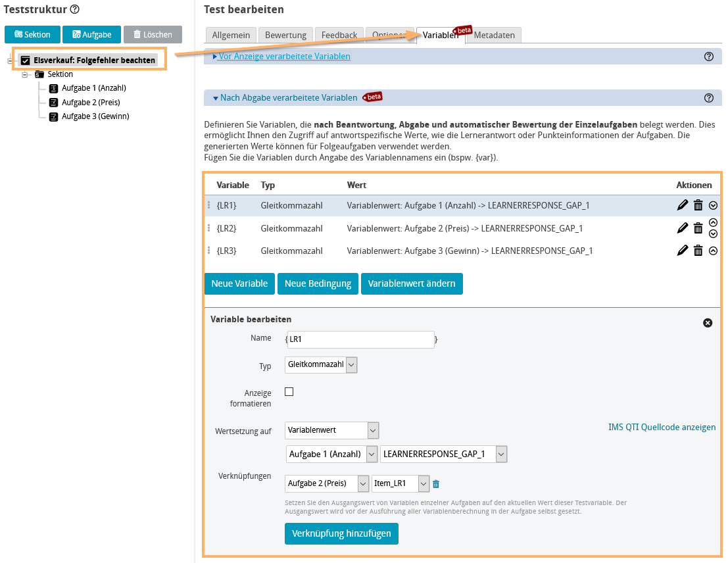The width and height of the screenshot is (728, 563).
Task: Collapse the Sektion node in the test tree
Action: [x=24, y=74]
